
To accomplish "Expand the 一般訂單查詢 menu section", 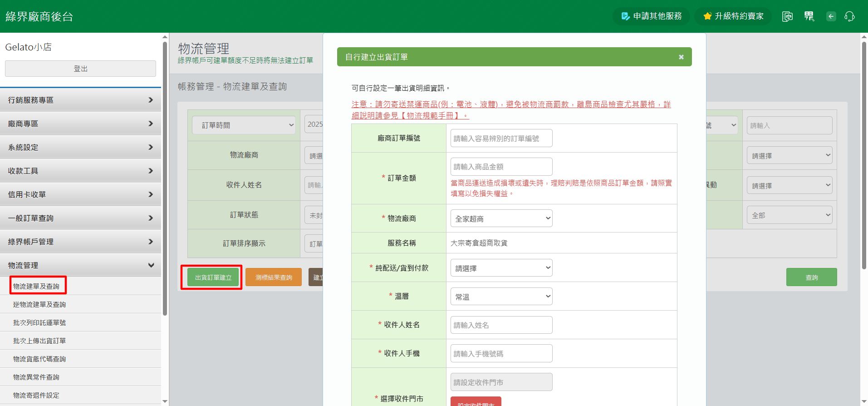I will click(x=81, y=218).
